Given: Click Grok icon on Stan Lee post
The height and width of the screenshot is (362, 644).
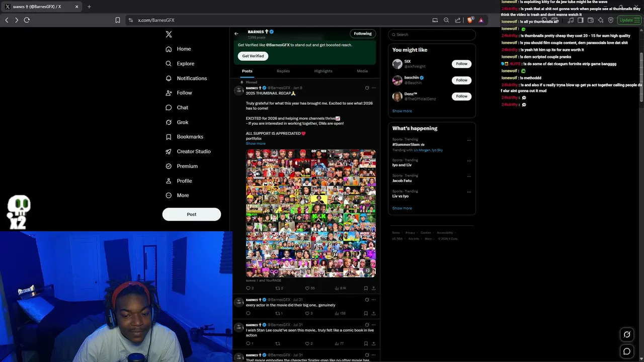Looking at the screenshot, I should (367, 325).
